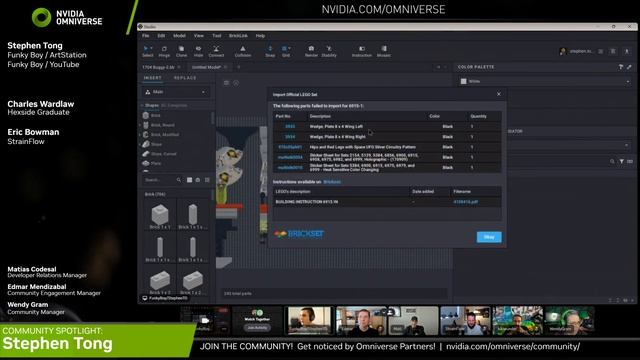The image size is (640, 360).
Task: Click the step list icon above viewport
Action: click(x=227, y=83)
